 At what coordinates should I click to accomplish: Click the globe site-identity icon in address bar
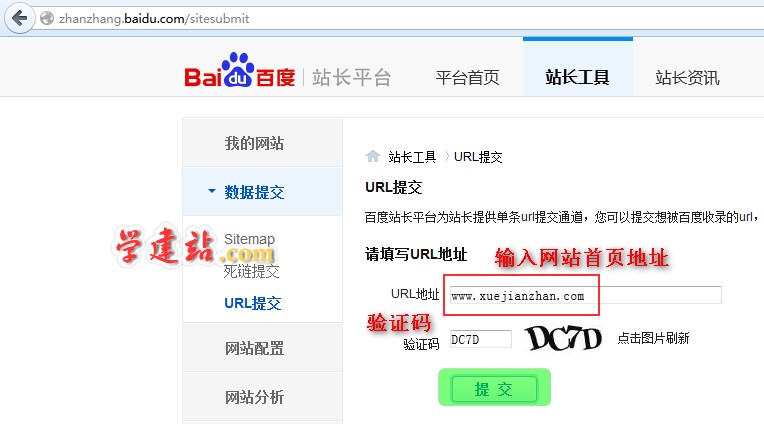[x=47, y=19]
